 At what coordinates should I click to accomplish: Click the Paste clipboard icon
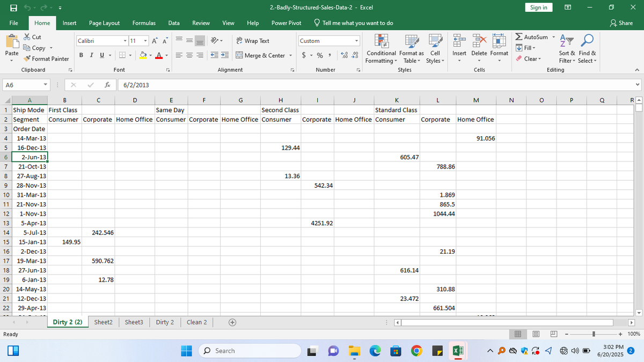(x=11, y=42)
